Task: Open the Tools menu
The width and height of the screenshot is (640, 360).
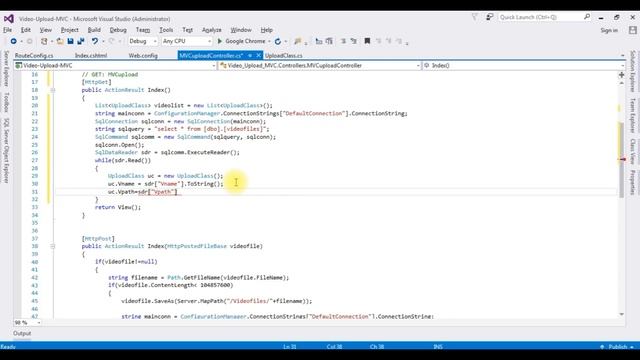Action: tap(166, 30)
